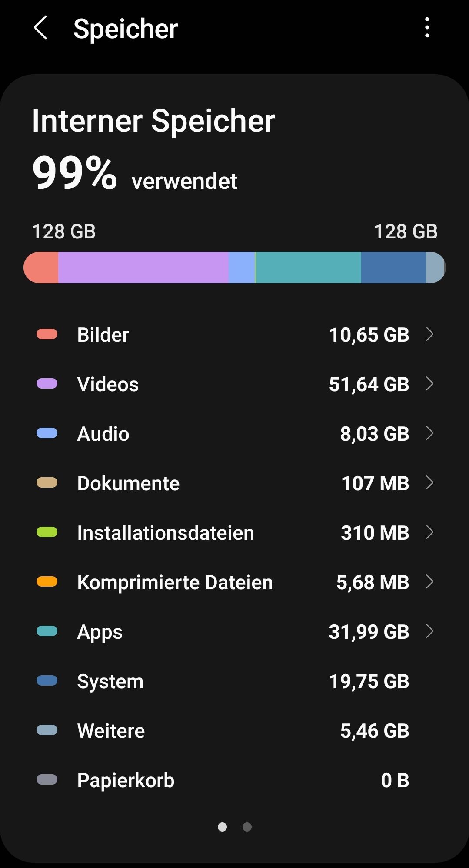This screenshot has height=868, width=469.
Task: Tap the tan Dokumente color pill icon
Action: click(x=47, y=482)
